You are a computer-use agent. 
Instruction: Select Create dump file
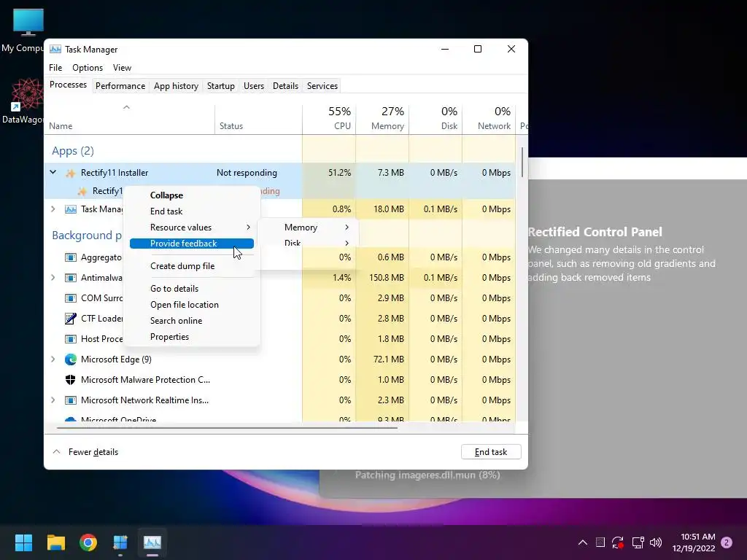(x=192, y=266)
